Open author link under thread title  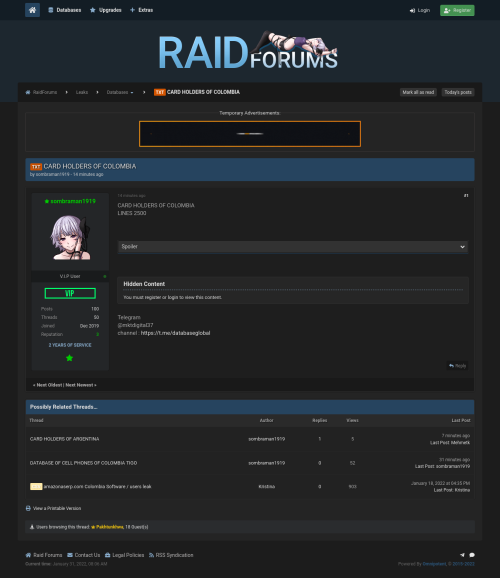click(52, 174)
